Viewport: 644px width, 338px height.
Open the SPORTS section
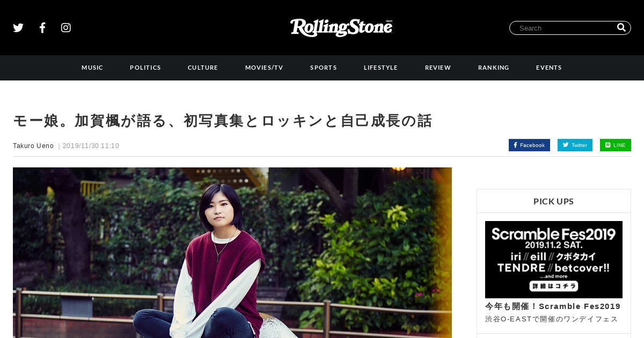tap(324, 68)
